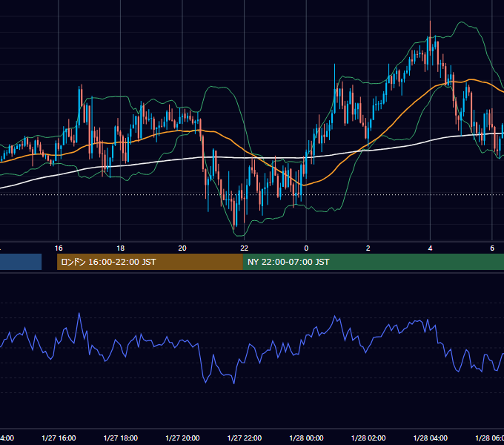Click the '4' hour label on chart axis
Viewport: 504px width, 445px height.
tap(430, 248)
